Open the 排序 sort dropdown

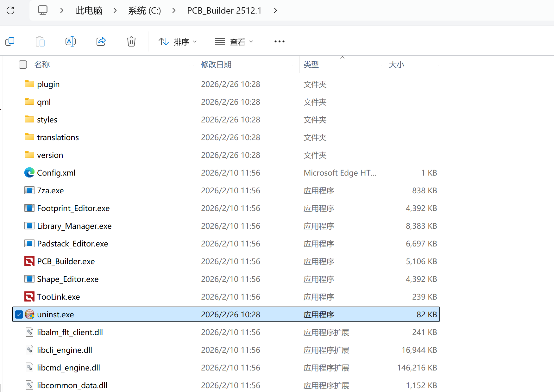click(x=178, y=41)
